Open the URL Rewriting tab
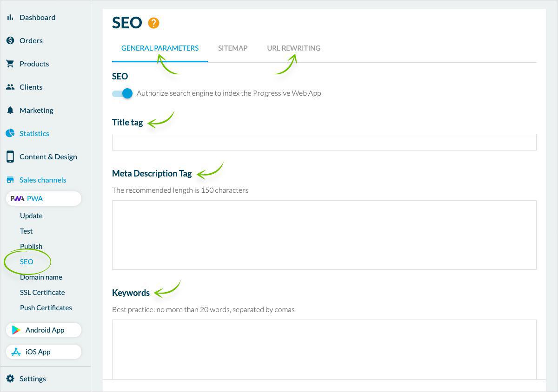Viewport: 558px width, 392px height. (293, 48)
